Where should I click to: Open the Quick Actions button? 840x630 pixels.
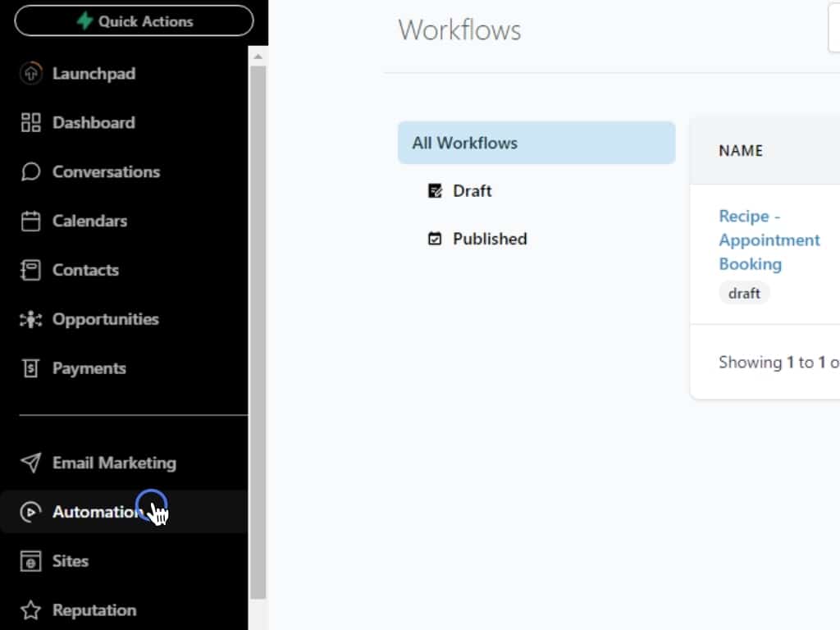(134, 21)
